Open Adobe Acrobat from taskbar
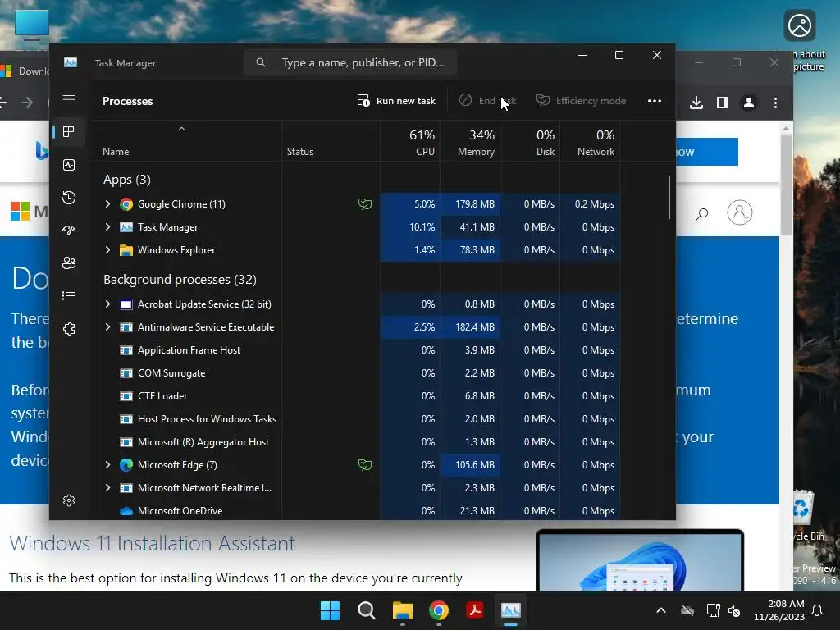The height and width of the screenshot is (630, 840). (x=475, y=610)
